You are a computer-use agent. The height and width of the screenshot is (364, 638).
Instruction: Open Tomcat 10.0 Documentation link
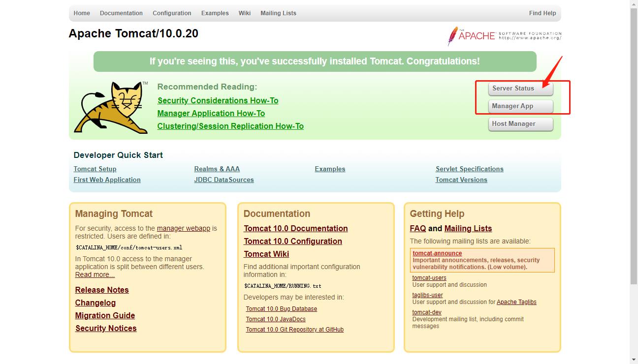(296, 228)
